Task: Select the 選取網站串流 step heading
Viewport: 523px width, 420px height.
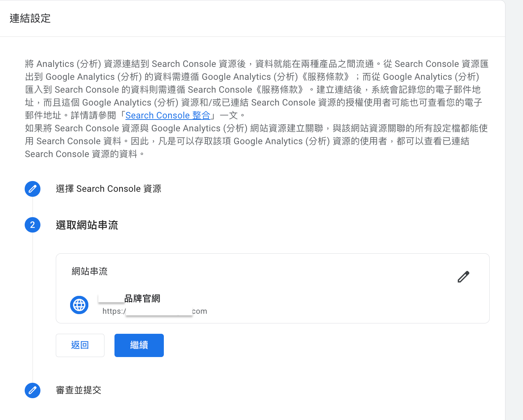Action: (x=87, y=225)
